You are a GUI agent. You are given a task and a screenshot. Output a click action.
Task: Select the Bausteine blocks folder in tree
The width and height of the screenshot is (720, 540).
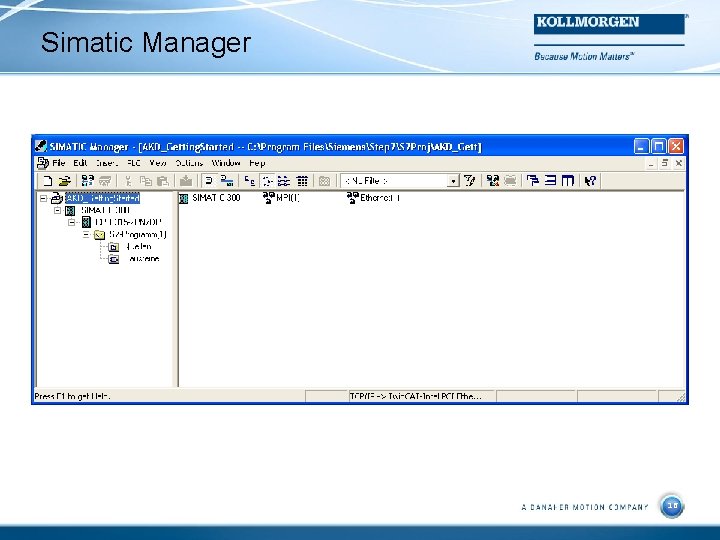(x=143, y=259)
